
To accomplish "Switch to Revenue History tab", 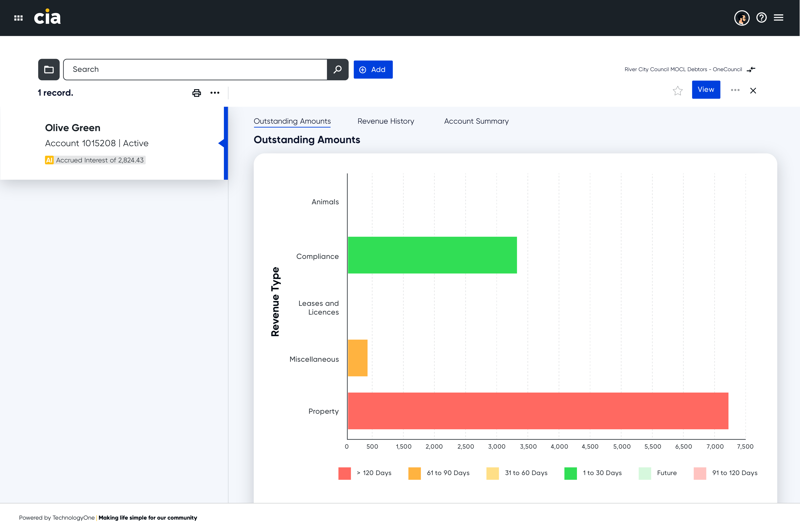I will [386, 121].
